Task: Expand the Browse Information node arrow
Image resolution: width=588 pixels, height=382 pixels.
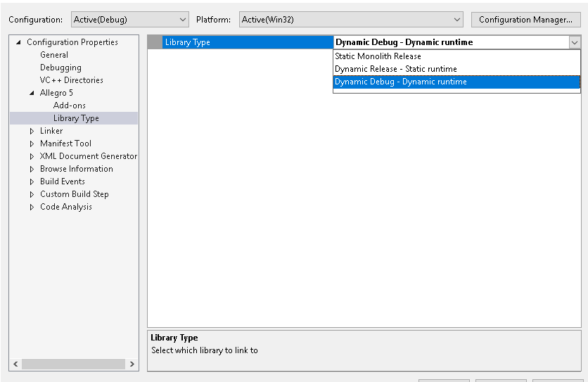Action: coord(32,169)
